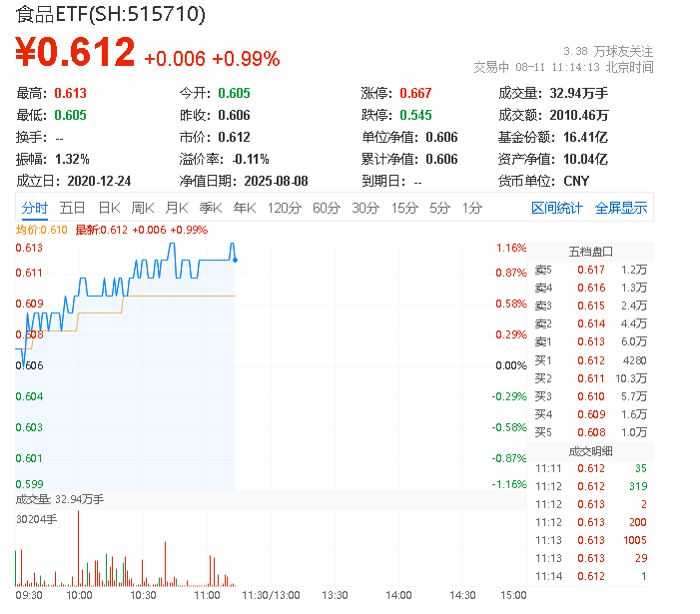Select the 买3 row at 0.610
The height and width of the screenshot is (614, 700).
point(590,396)
